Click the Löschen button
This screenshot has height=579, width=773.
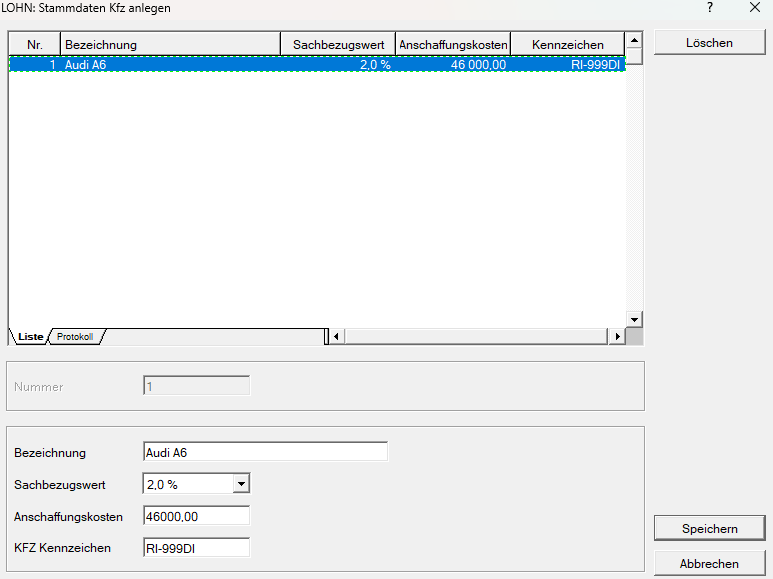click(x=709, y=43)
